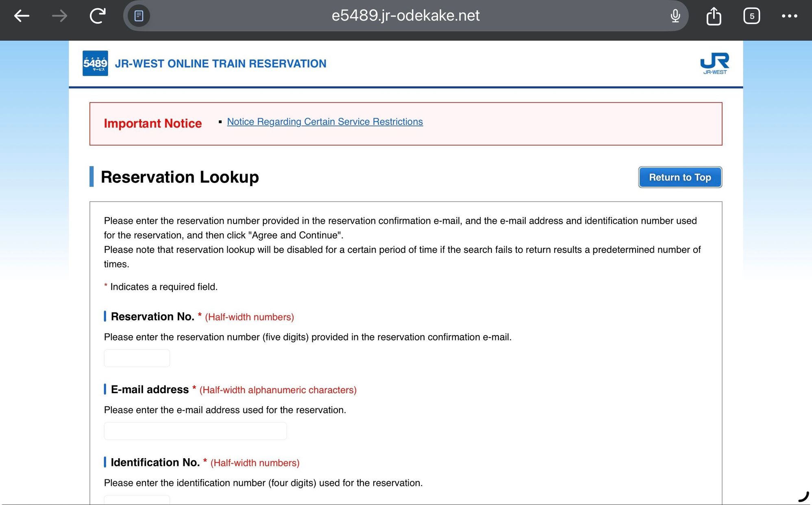Open the three-dot browser menu
Viewport: 812px width, 505px height.
[789, 16]
